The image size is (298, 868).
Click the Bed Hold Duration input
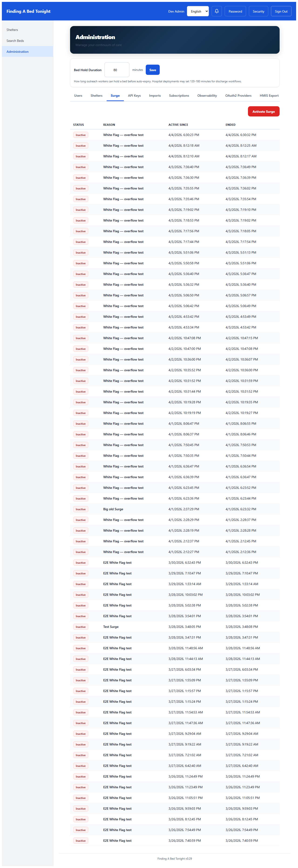tap(116, 70)
